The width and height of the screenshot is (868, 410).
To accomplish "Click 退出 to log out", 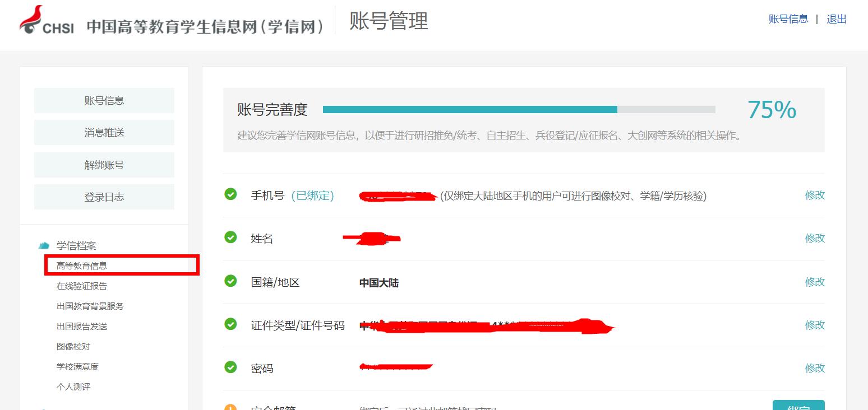I will (836, 18).
